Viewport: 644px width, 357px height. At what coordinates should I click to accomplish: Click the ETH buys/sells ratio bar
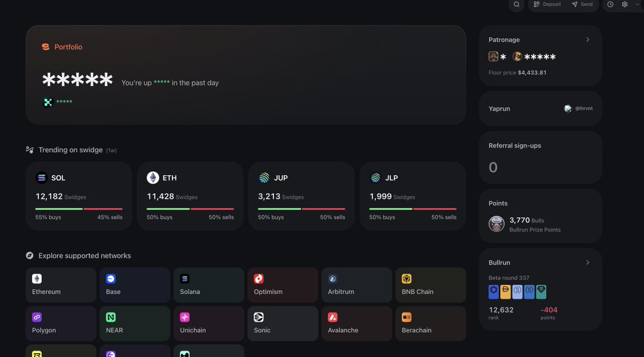[191, 209]
